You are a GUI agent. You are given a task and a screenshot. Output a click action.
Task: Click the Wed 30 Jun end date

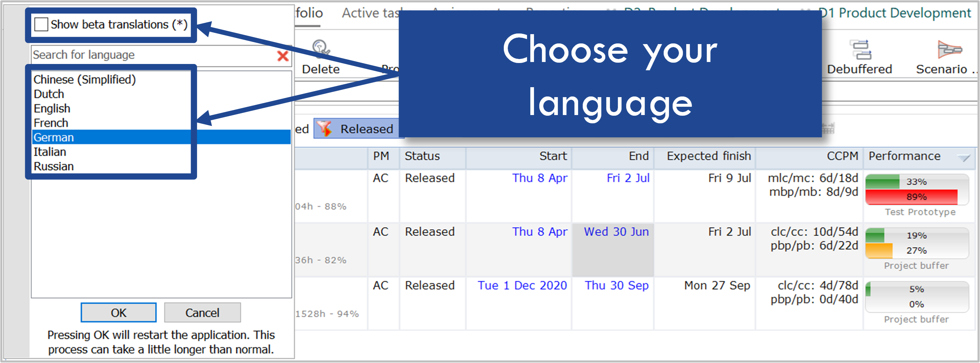click(616, 231)
